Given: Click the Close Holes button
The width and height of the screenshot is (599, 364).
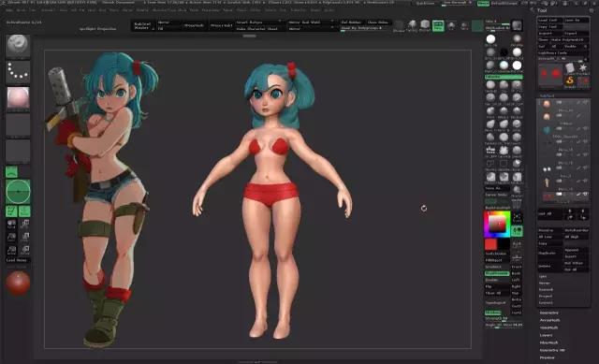Looking at the screenshot, I should (377, 22).
